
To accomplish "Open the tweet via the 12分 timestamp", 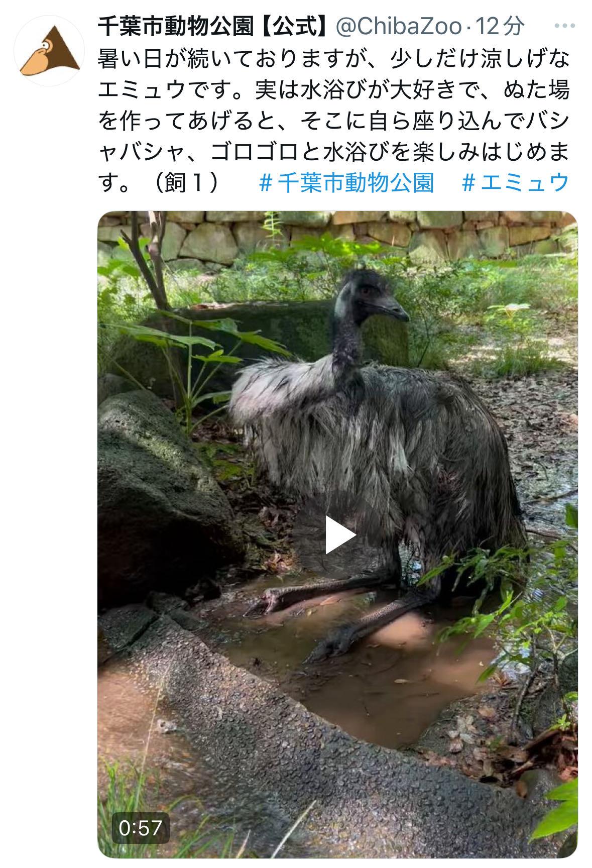I will tap(500, 26).
